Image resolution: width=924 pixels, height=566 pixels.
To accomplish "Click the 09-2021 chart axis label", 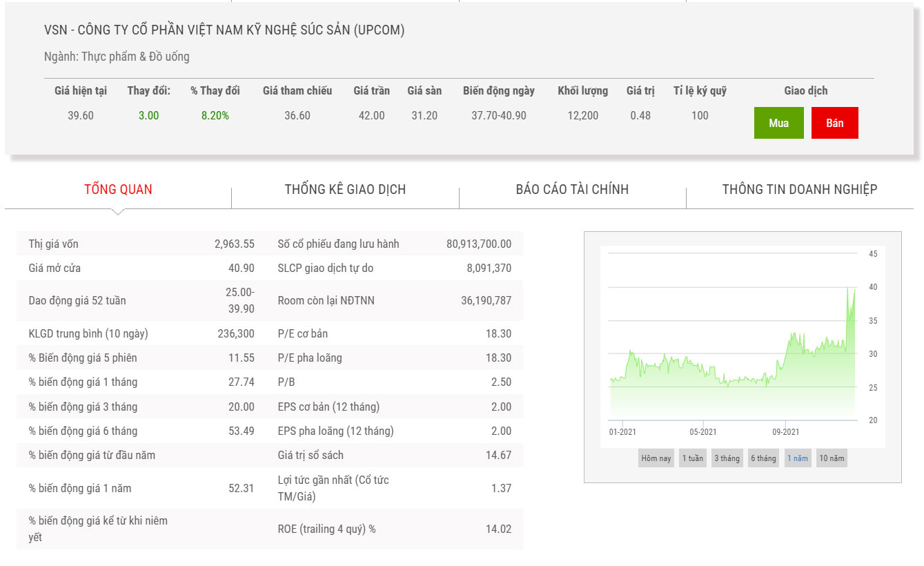I will (x=785, y=432).
